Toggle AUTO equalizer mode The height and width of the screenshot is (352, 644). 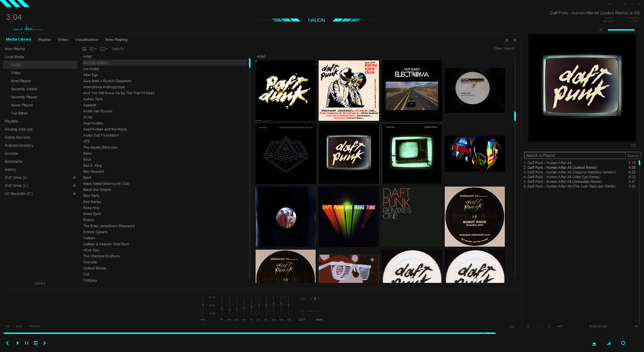19,326
